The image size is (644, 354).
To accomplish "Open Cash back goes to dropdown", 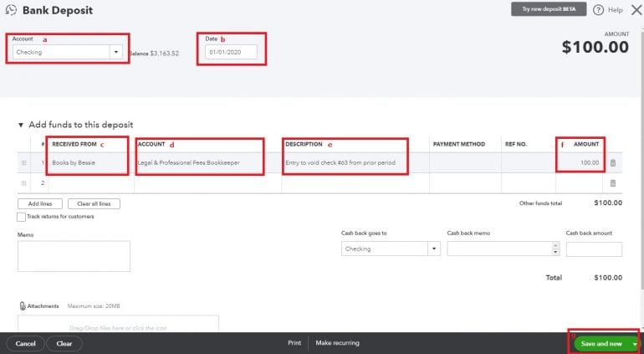I will [x=433, y=249].
